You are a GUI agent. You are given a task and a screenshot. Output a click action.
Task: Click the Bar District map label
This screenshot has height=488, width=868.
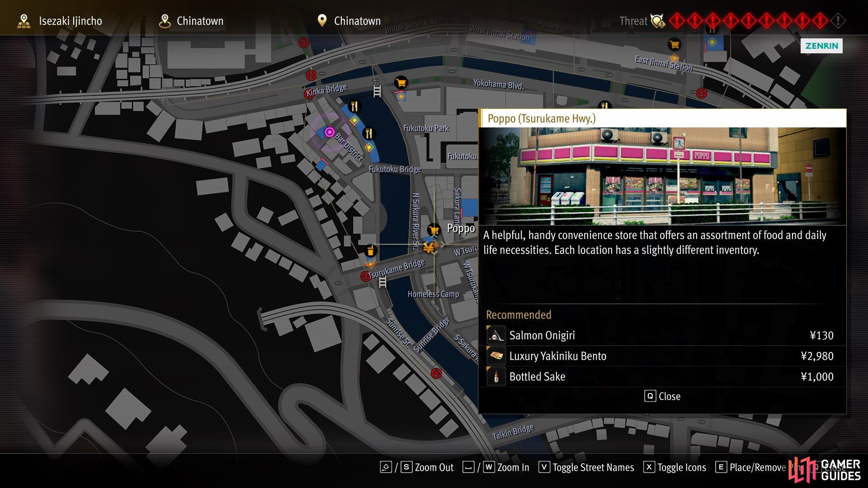click(x=349, y=147)
